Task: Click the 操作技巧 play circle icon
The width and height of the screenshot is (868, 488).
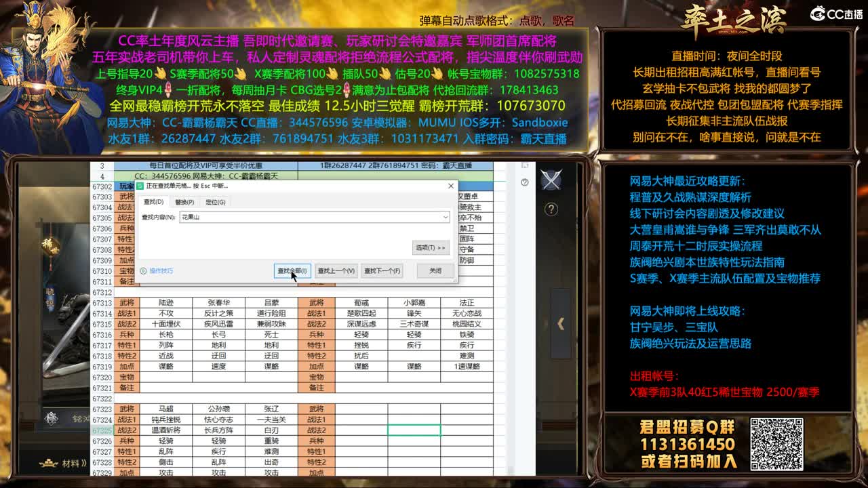Action: [143, 270]
